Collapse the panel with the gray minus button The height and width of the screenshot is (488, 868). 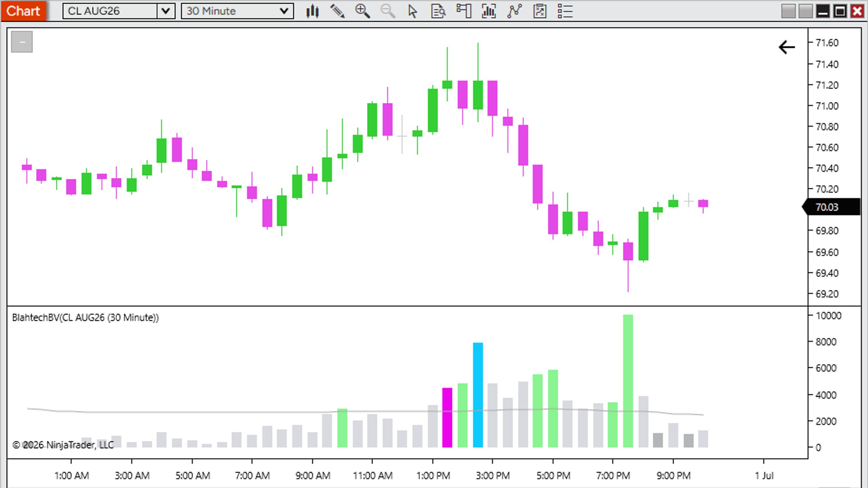click(x=22, y=42)
